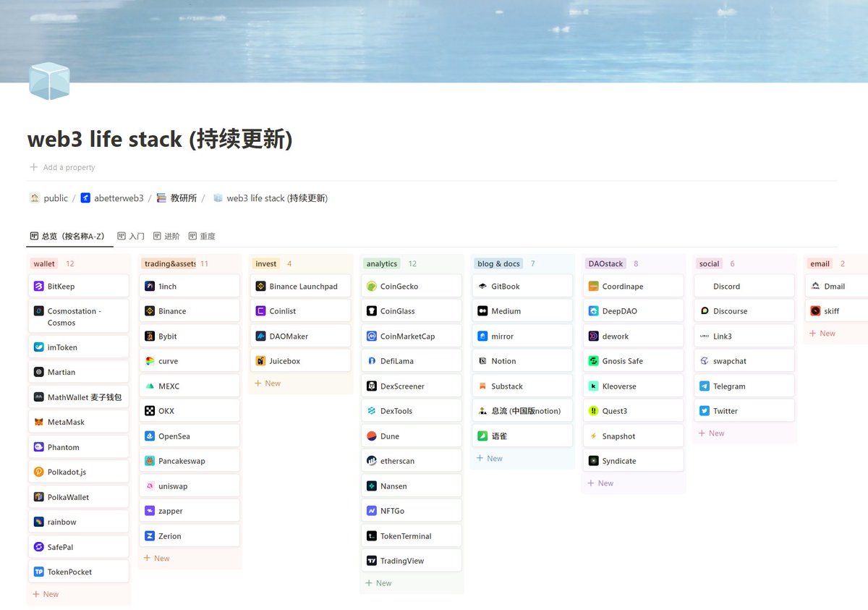Open the Binance Launchpad card
Image resolution: width=868 pixels, height=610 pixels.
click(x=301, y=287)
